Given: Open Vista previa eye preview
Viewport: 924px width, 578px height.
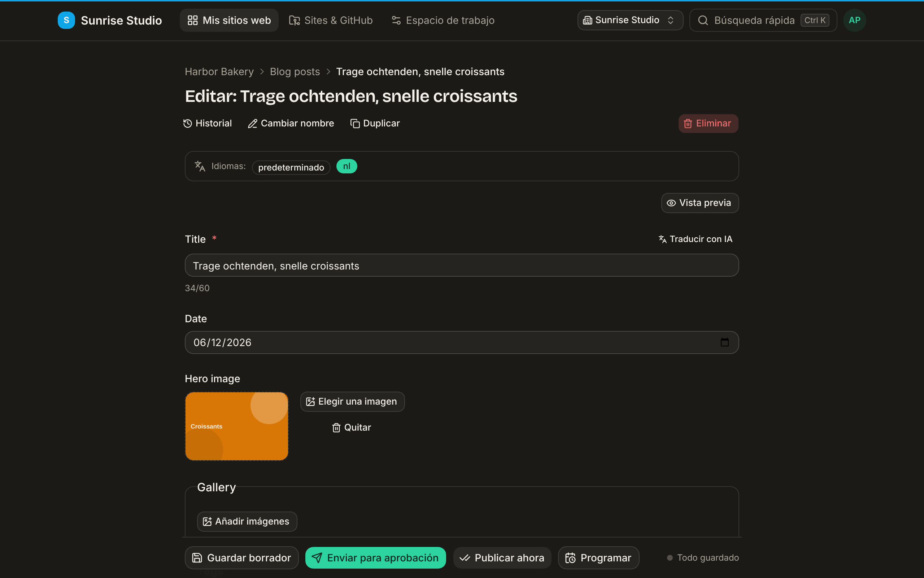Looking at the screenshot, I should click(700, 203).
